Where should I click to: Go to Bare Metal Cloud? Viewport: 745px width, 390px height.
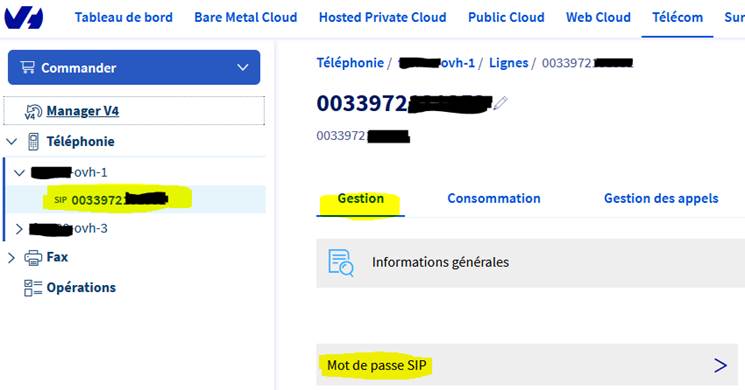tap(246, 18)
